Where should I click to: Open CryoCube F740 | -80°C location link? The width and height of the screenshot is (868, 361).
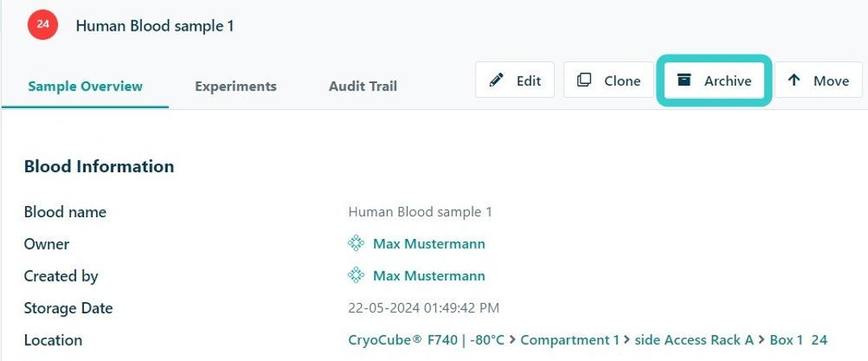coord(426,340)
